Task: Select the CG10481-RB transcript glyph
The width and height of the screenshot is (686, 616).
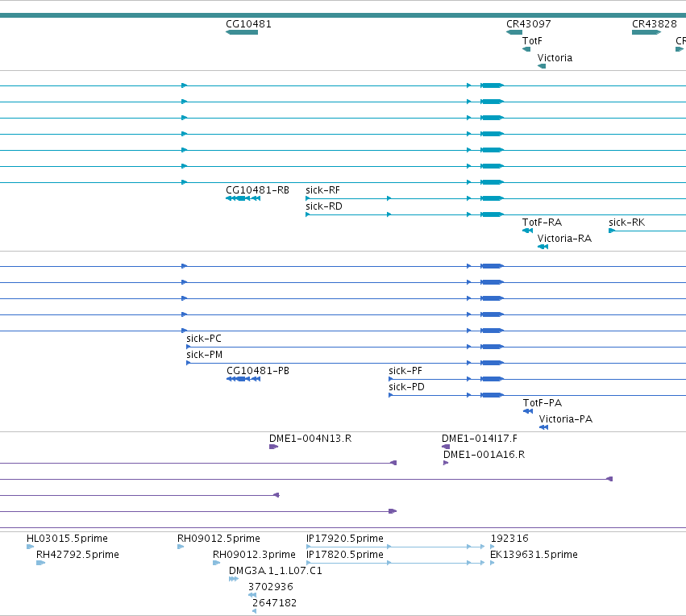Action: [243, 198]
